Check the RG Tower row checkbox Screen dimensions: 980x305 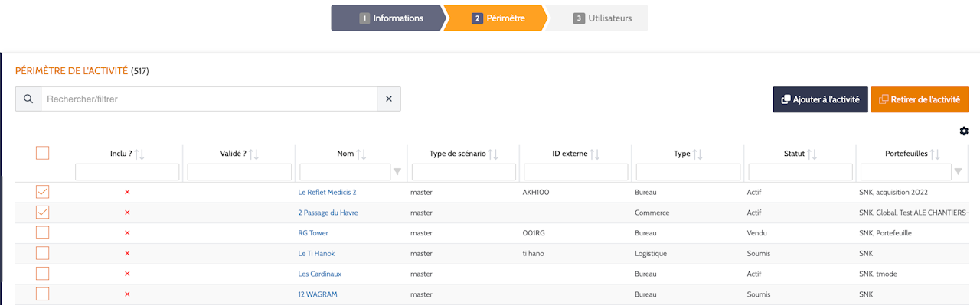42,232
